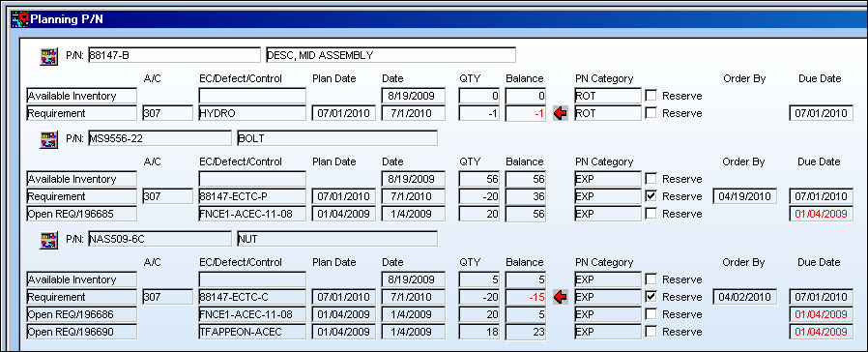Click the EXP category on the 88147-ECTC-P row
The width and height of the screenshot is (868, 352).
click(608, 196)
